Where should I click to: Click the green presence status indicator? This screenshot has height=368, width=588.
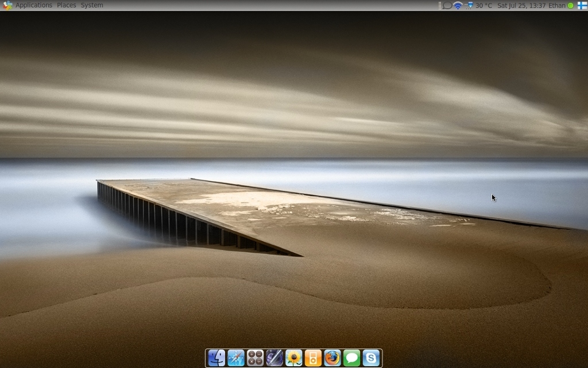pyautogui.click(x=571, y=6)
